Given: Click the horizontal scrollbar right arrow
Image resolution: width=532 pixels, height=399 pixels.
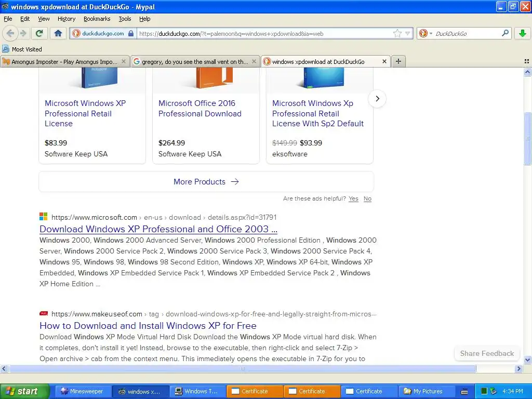Looking at the screenshot, I should click(518, 368).
